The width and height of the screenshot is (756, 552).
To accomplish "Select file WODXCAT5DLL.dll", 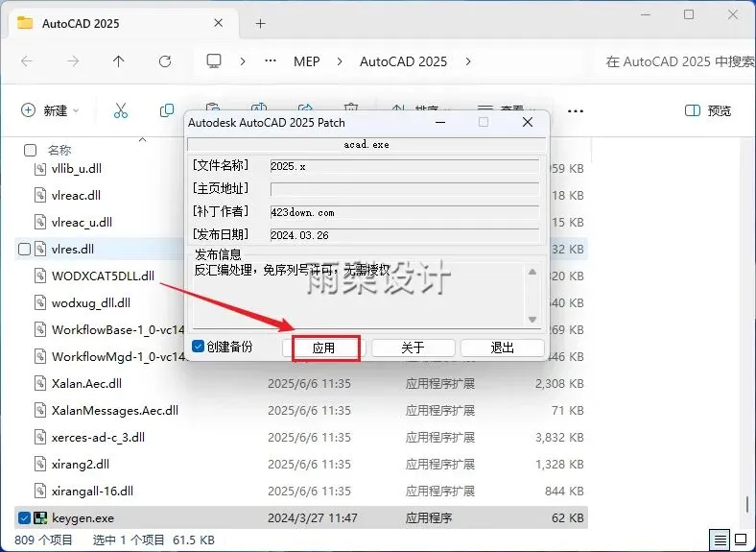I will pos(103,276).
